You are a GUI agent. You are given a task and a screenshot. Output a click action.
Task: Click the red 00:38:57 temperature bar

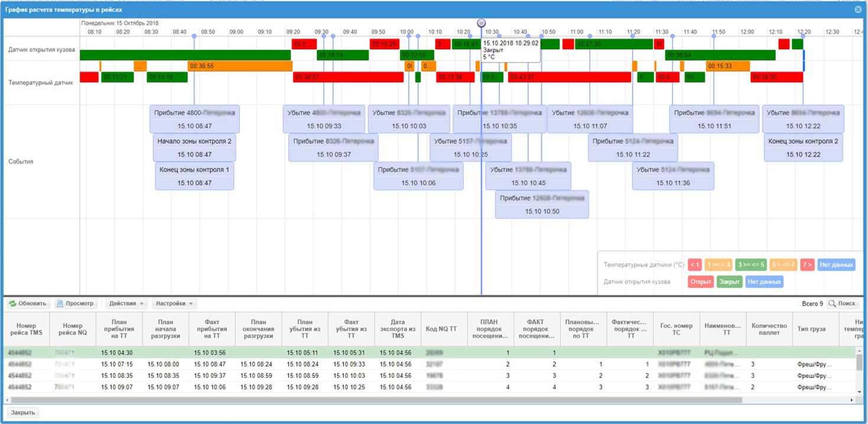pyautogui.click(x=348, y=77)
